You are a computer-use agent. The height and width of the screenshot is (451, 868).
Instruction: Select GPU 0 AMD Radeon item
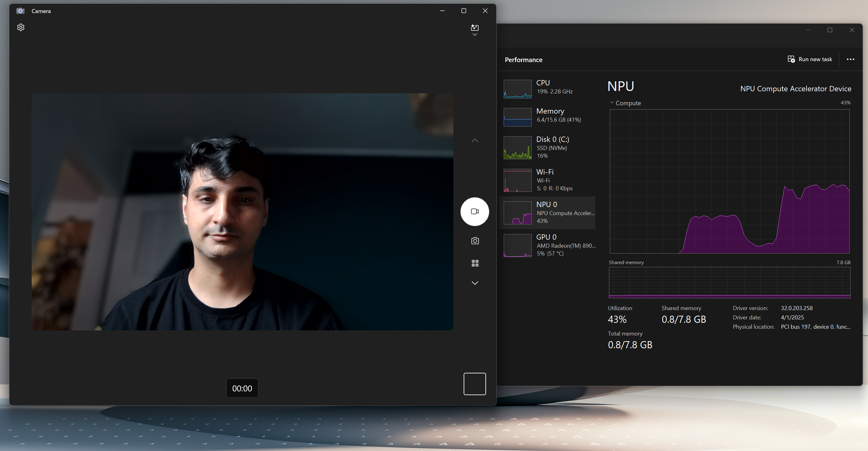coord(549,246)
